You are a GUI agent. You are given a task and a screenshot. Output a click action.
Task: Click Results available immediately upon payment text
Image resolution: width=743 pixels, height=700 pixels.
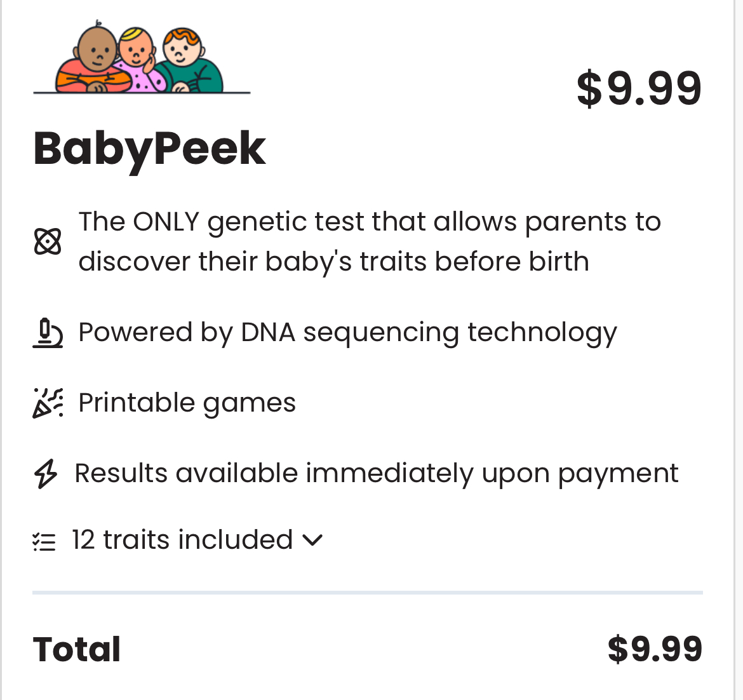tap(377, 473)
